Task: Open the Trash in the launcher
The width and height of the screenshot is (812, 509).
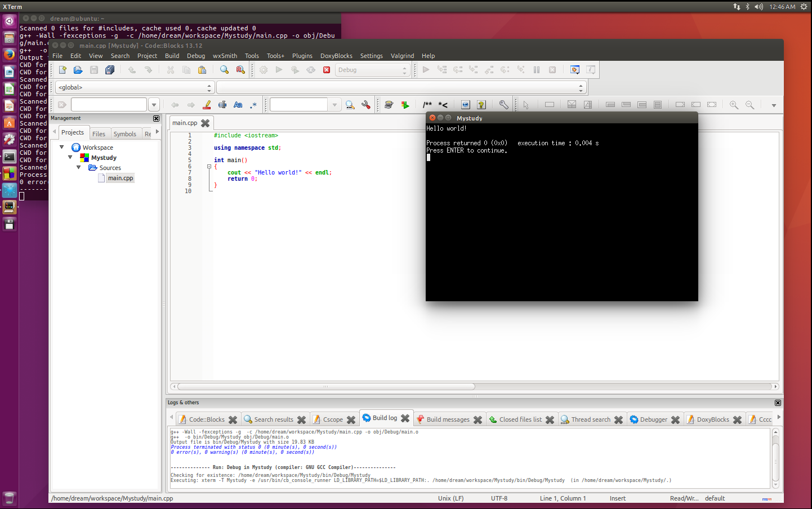Action: [x=9, y=498]
